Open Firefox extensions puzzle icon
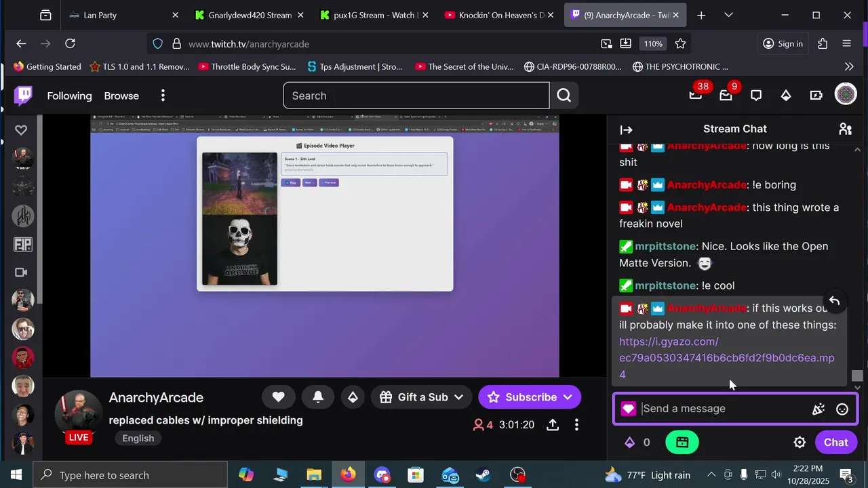The image size is (868, 488). click(823, 43)
